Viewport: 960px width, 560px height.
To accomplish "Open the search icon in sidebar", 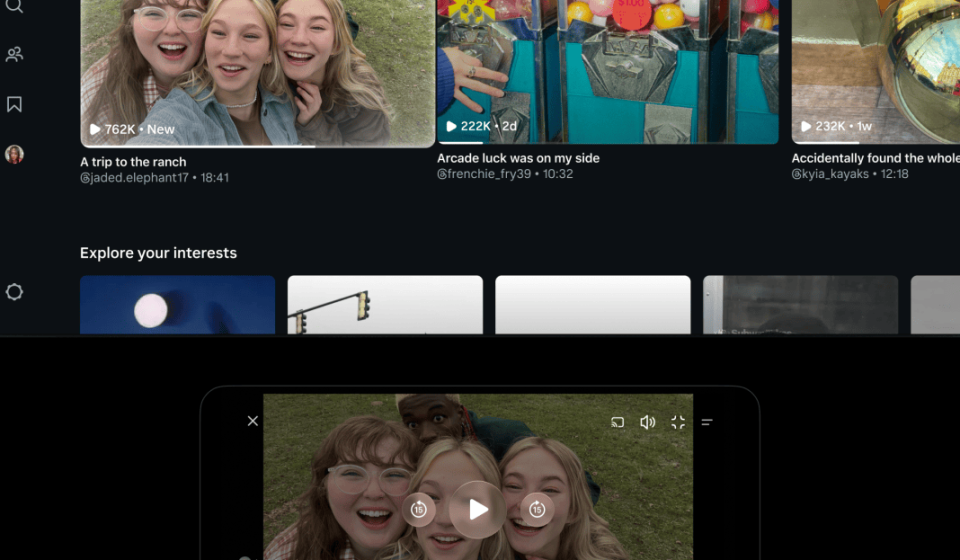I will pos(14,6).
